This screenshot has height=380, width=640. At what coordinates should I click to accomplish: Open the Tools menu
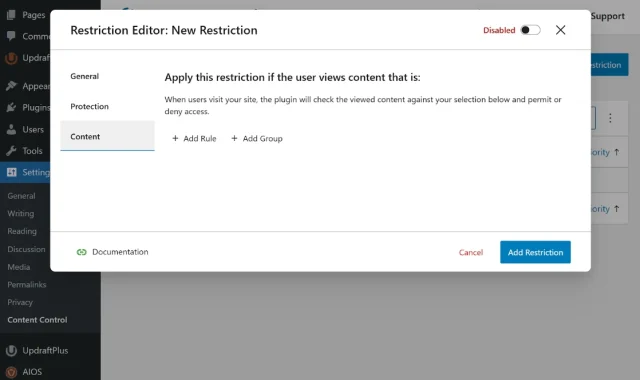tap(32, 151)
